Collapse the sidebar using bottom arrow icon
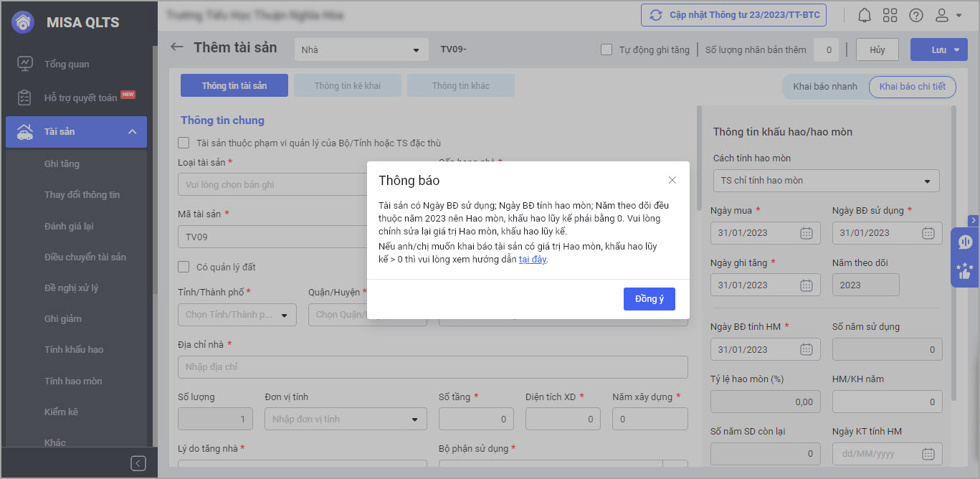This screenshot has height=479, width=980. tap(138, 463)
